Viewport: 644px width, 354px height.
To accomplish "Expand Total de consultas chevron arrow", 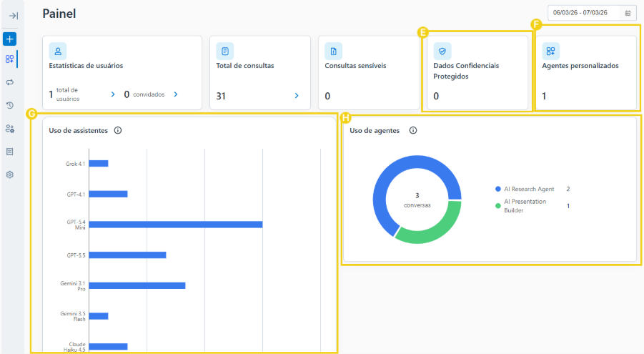I will pos(297,96).
